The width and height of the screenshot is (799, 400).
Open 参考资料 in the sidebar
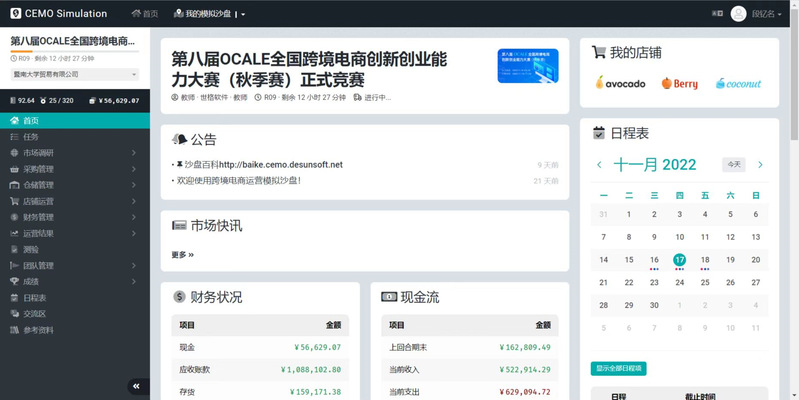click(40, 329)
